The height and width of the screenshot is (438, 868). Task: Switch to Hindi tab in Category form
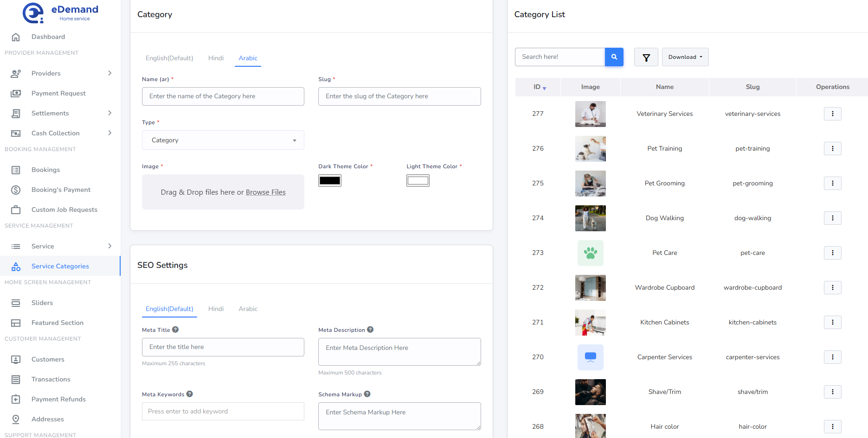[x=216, y=58]
